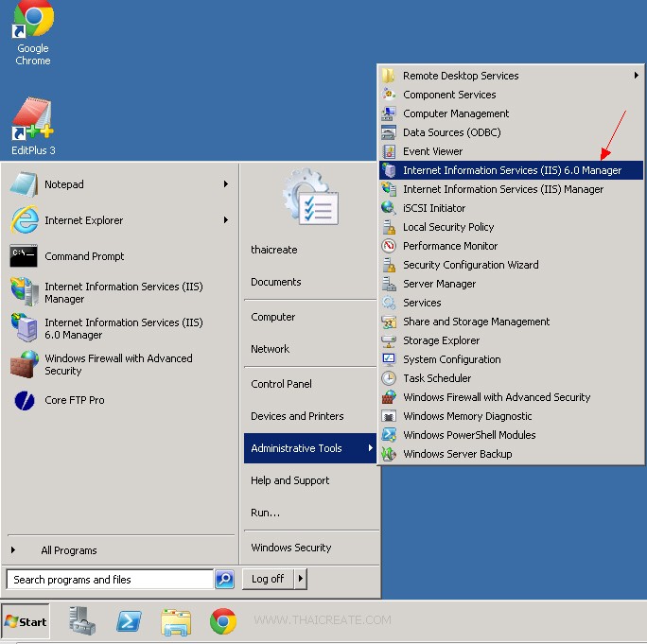Screen dimensions: 647x644
Task: Click the Windows Memory Diagnostic chip icon
Action: pos(389,416)
